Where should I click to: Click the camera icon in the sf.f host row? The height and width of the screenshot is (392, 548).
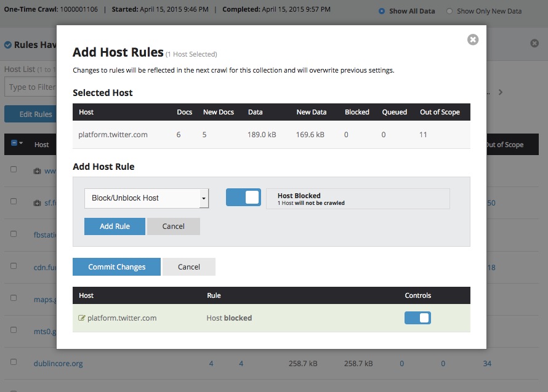pos(37,203)
